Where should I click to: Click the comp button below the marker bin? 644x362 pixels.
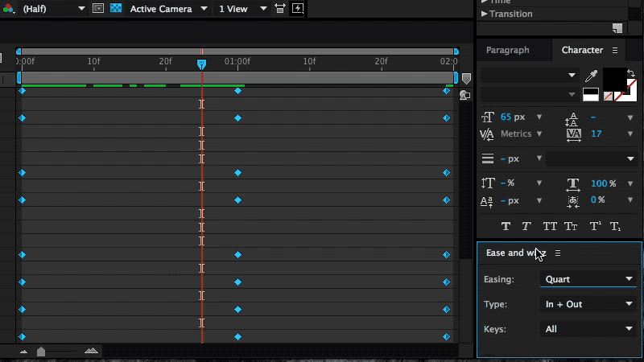click(465, 95)
